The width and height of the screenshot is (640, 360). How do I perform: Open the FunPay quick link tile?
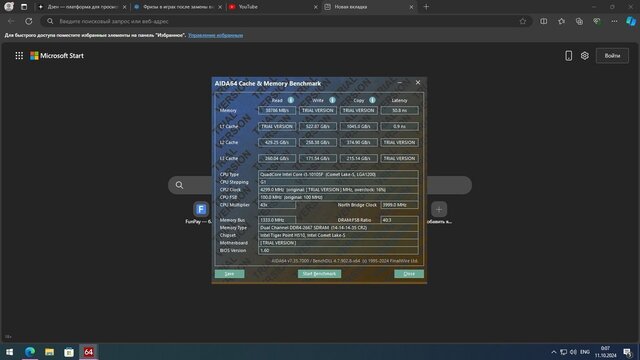pos(200,209)
